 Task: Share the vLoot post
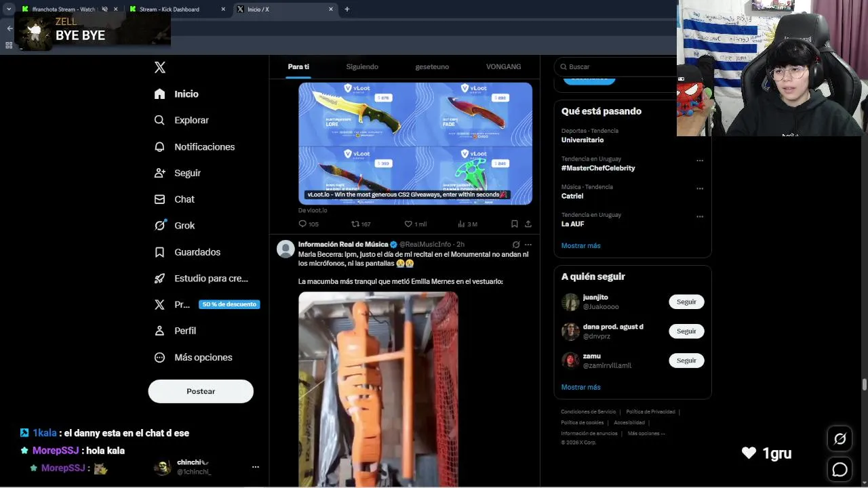coord(528,224)
